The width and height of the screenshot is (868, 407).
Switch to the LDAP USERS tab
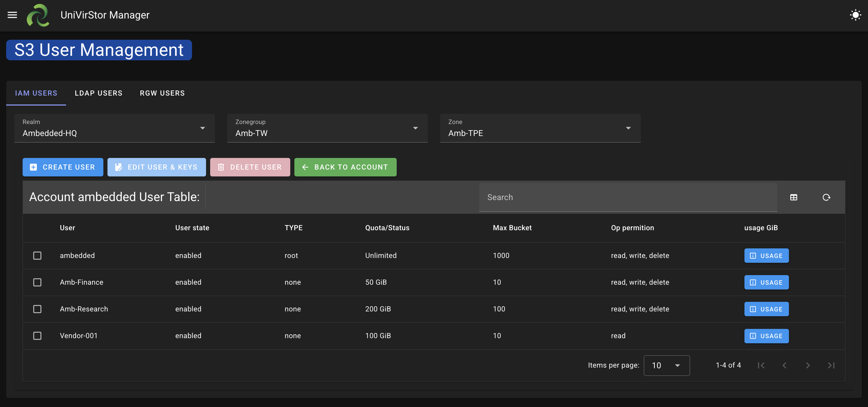point(99,93)
